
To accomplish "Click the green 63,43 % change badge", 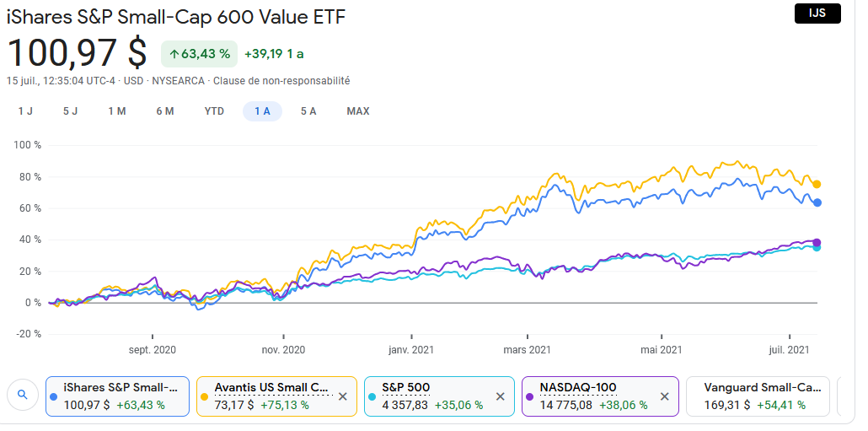I will tap(200, 54).
